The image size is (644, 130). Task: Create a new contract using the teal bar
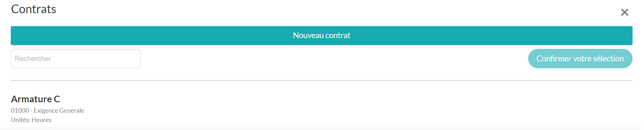click(322, 35)
